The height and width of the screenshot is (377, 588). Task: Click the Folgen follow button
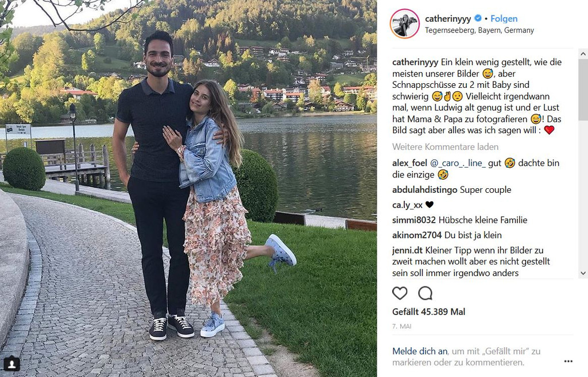(x=504, y=18)
